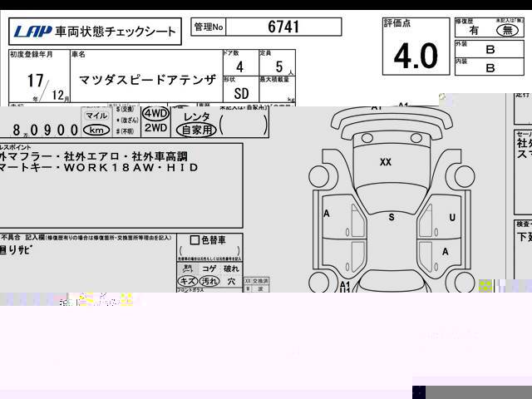
Task: Click the LAP logo in the header
Action: tap(32, 32)
